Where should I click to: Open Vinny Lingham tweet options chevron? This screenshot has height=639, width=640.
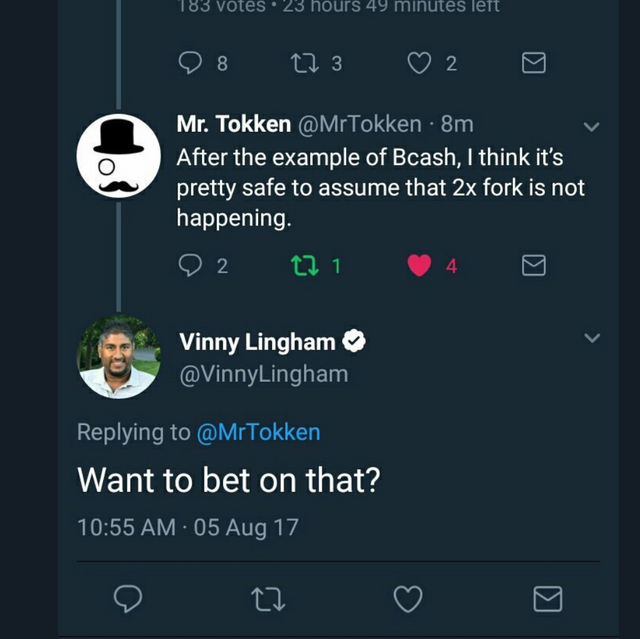pyautogui.click(x=591, y=338)
